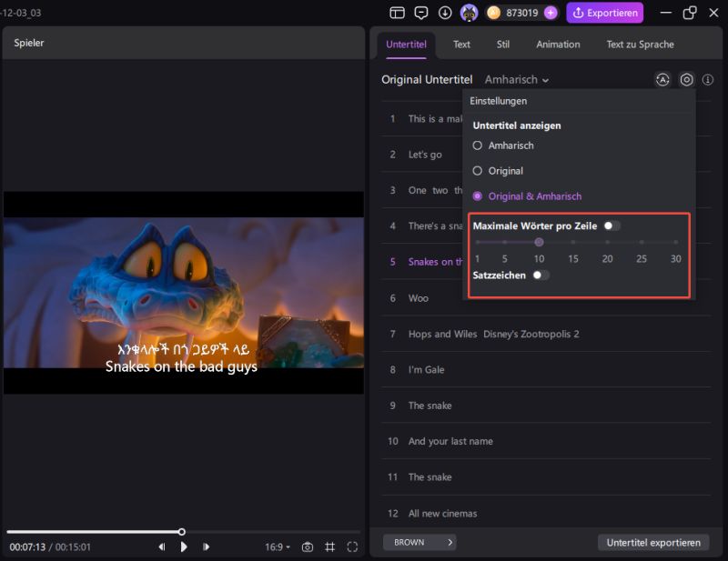Turn on the Satzzeichen toggle

click(x=541, y=275)
